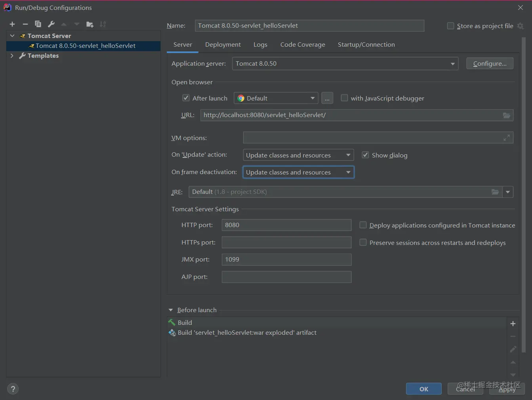Switch to the Startup/Connection tab
This screenshot has height=400, width=532.
(366, 45)
